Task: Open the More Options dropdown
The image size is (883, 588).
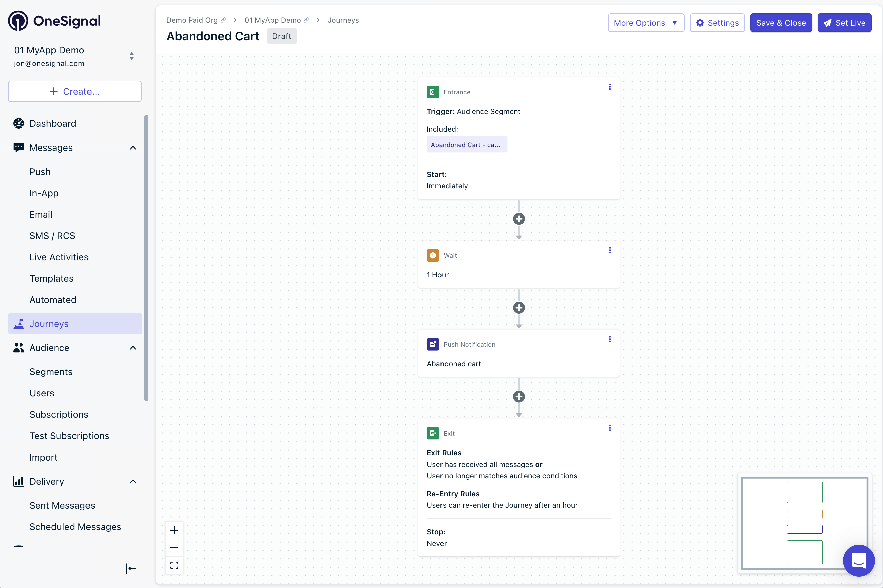Action: [x=646, y=23]
